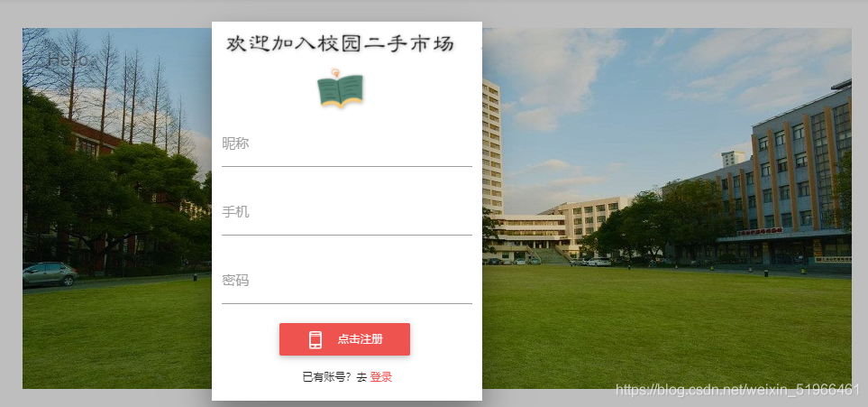
Task: Click the green open book logo
Action: (x=340, y=91)
